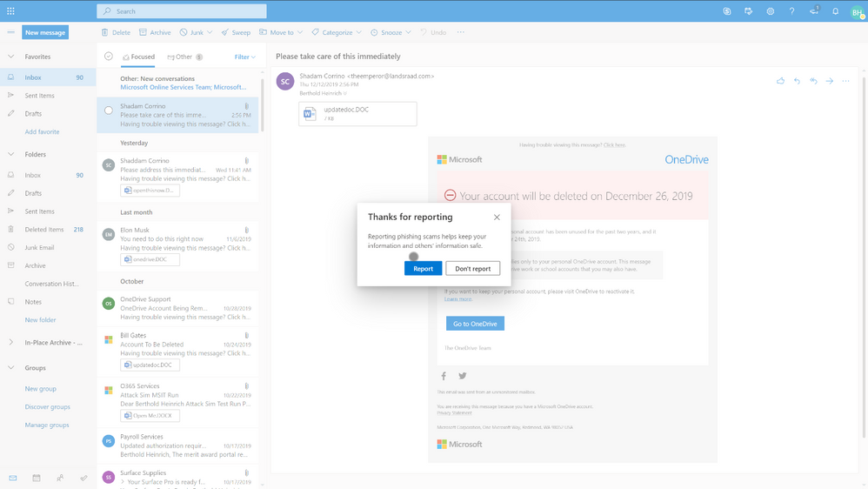Click the reply all icon

tap(813, 81)
